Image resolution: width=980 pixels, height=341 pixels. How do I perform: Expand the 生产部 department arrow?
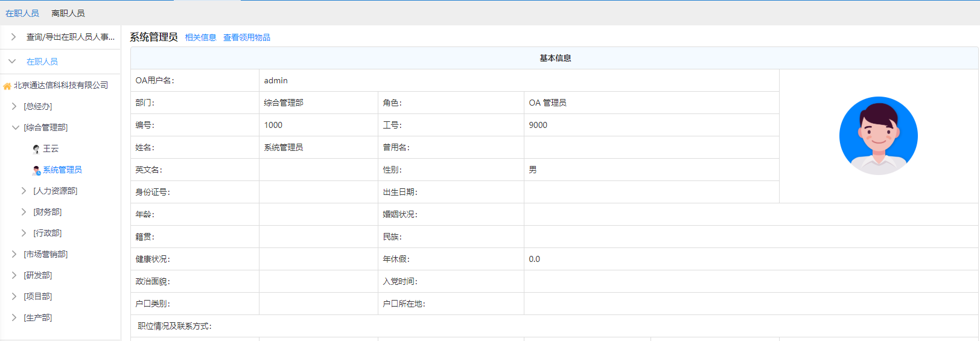(14, 317)
